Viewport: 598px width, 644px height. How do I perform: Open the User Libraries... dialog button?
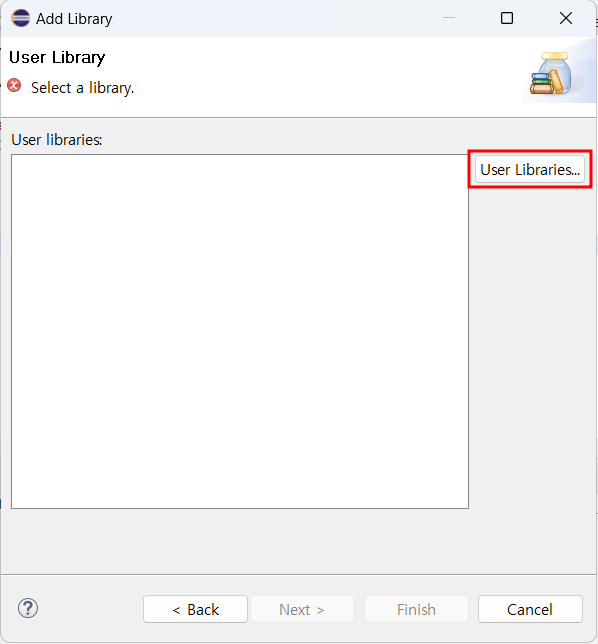pos(529,169)
